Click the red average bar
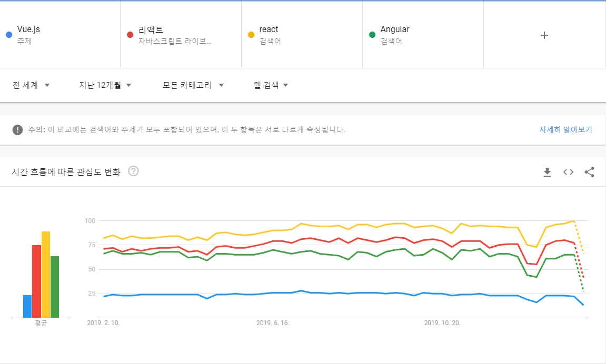This screenshot has width=606, height=364. [36, 281]
